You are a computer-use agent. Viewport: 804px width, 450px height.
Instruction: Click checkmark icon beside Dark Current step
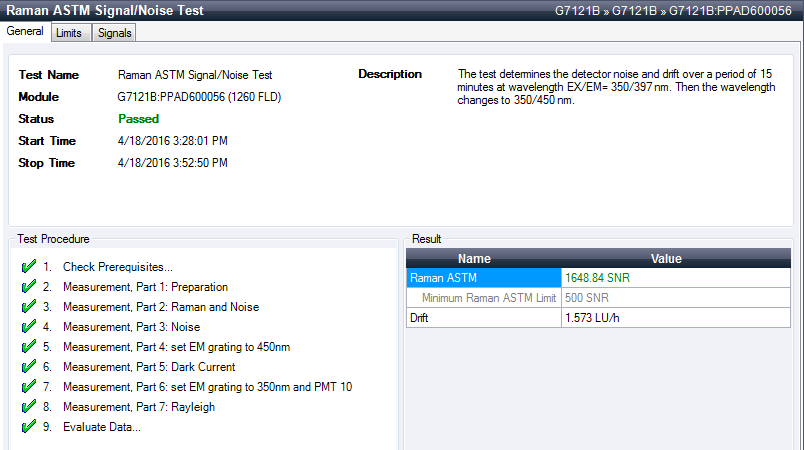pyautogui.click(x=28, y=367)
